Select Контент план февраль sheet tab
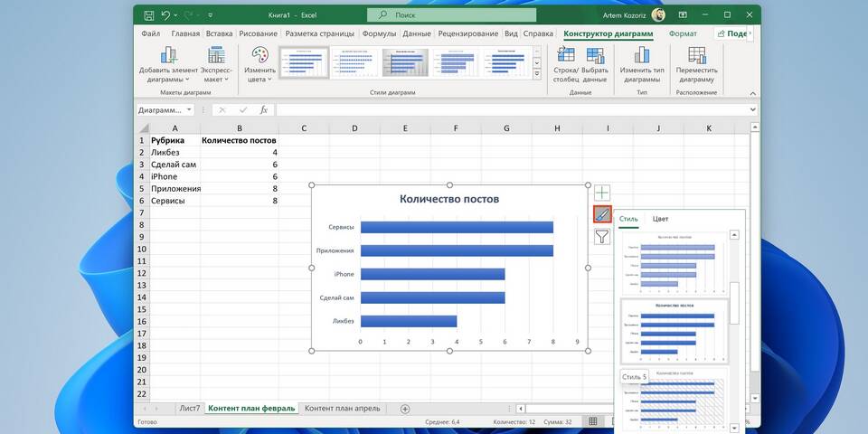This screenshot has height=434, width=868. pyautogui.click(x=251, y=409)
